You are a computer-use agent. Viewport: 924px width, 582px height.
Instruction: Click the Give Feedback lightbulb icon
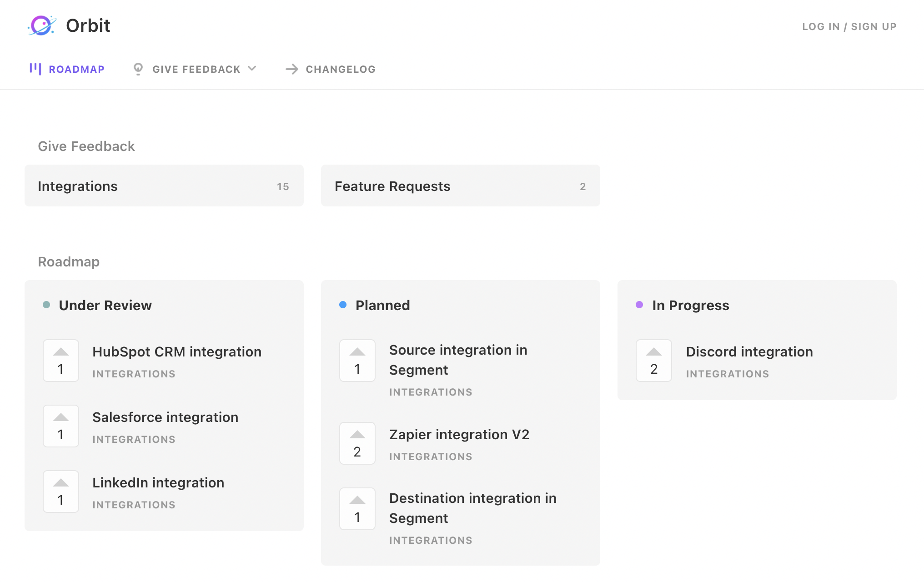pyautogui.click(x=138, y=69)
